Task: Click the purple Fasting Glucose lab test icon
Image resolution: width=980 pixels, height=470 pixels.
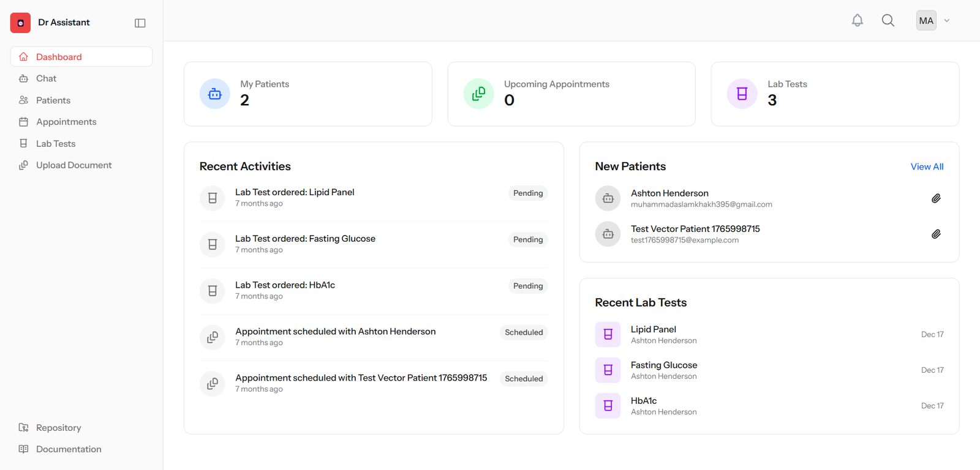Action: click(x=608, y=370)
